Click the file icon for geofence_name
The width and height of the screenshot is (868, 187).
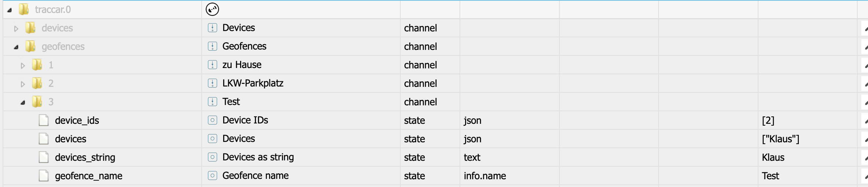click(x=44, y=176)
